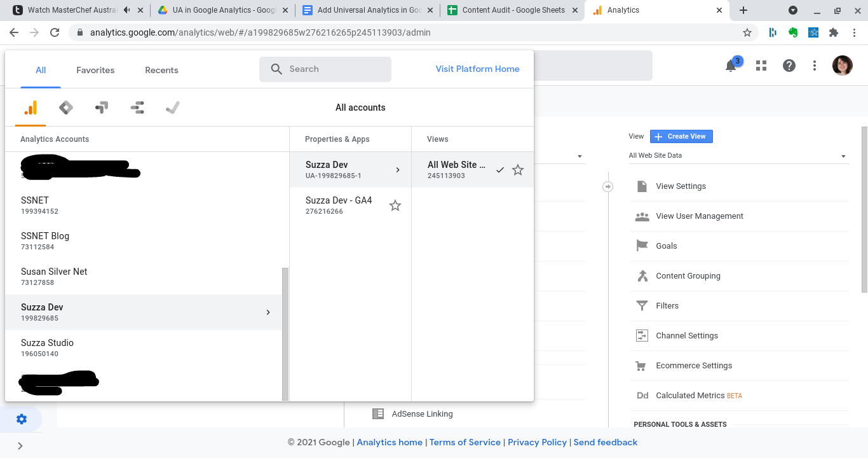Select the Optimize product icon
868x458 pixels.
102,108
